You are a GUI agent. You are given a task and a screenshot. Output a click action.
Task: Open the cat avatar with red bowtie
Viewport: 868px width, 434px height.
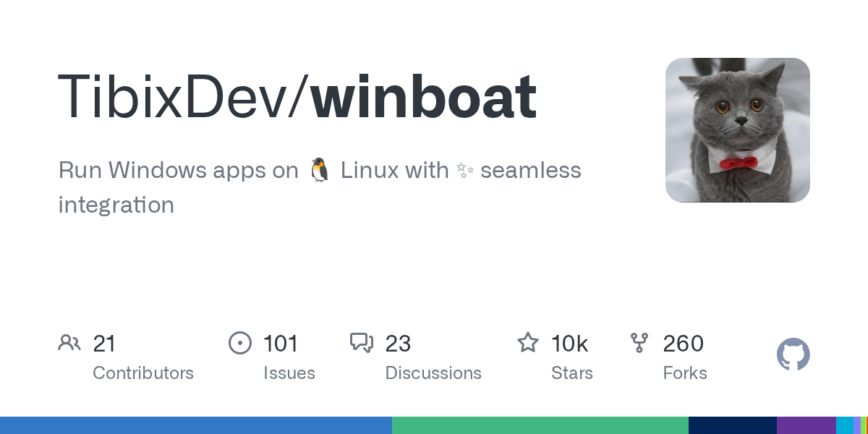point(737,130)
